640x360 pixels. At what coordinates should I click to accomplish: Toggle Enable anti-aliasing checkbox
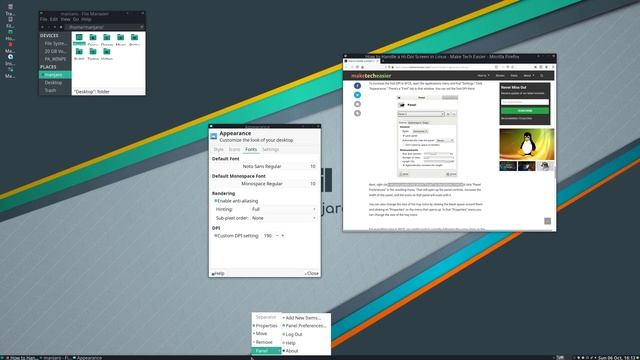pos(216,201)
